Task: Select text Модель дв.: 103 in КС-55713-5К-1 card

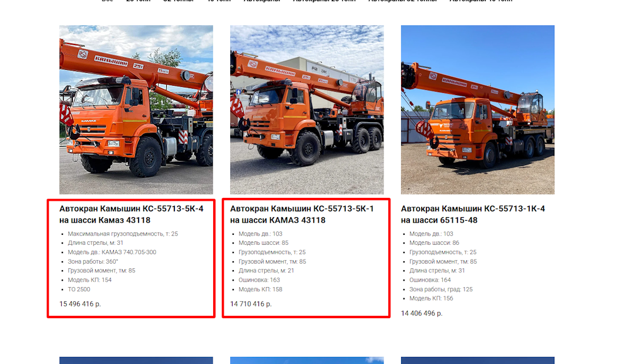Action: pos(261,234)
